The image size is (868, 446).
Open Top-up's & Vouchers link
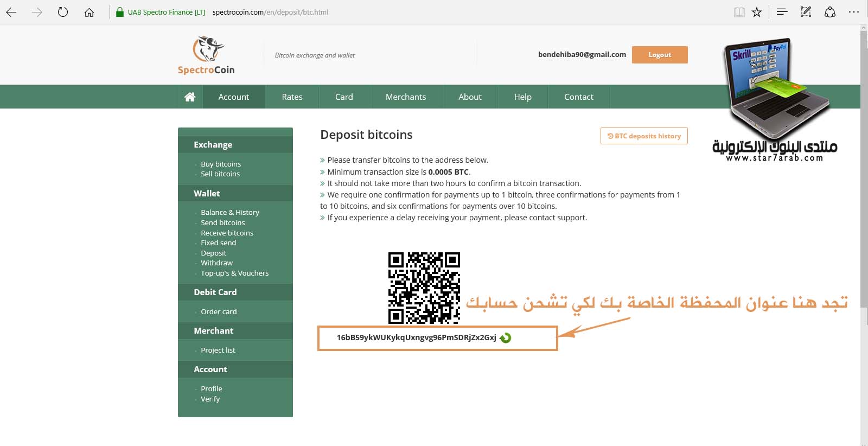pyautogui.click(x=235, y=273)
